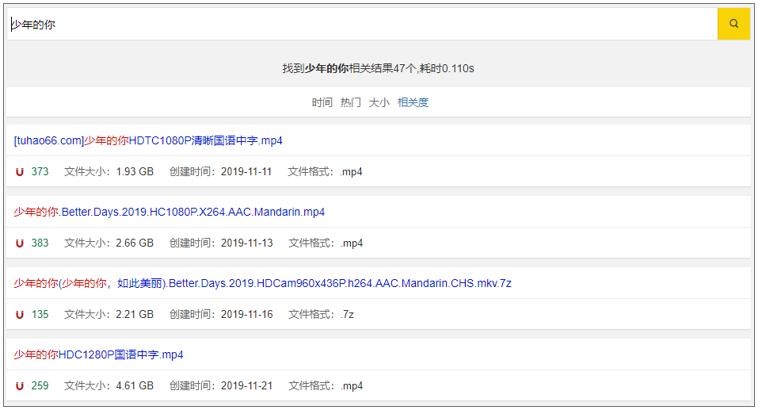Click the file size 4.61 GB
This screenshot has height=412, width=759.
click(135, 386)
